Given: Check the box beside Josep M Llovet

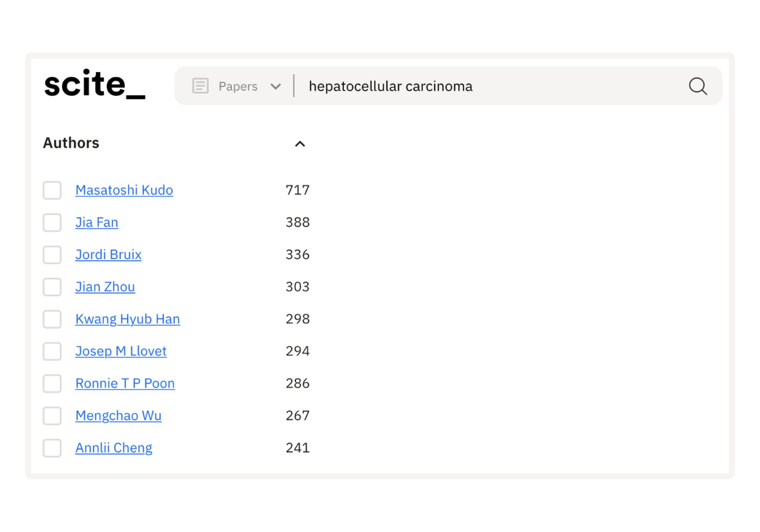Looking at the screenshot, I should click(52, 351).
